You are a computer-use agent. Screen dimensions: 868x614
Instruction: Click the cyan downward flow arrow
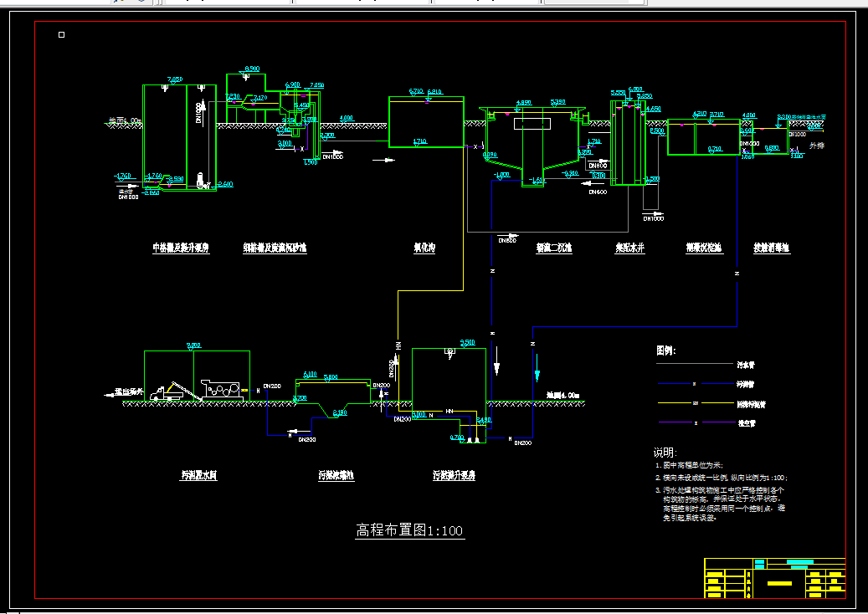(x=537, y=368)
